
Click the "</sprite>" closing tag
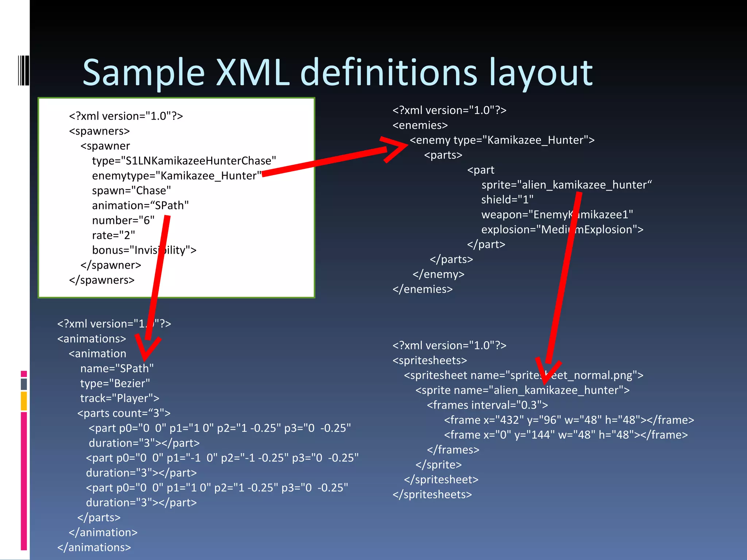click(438, 465)
